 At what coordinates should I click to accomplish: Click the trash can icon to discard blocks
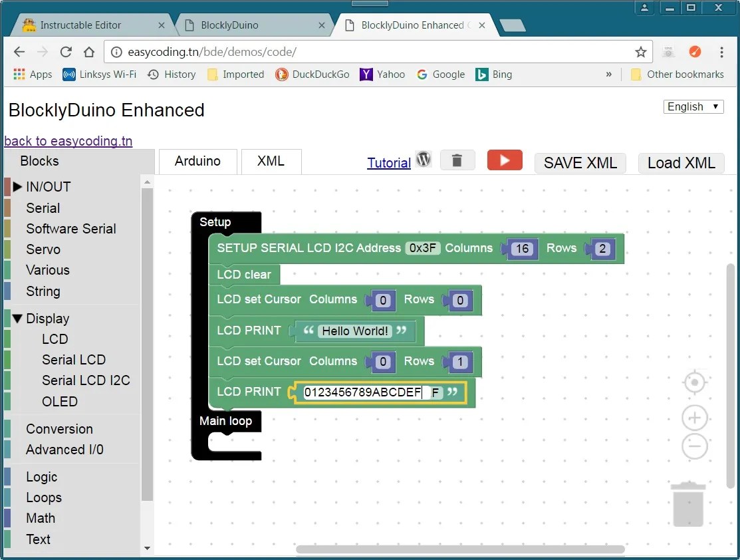[457, 160]
